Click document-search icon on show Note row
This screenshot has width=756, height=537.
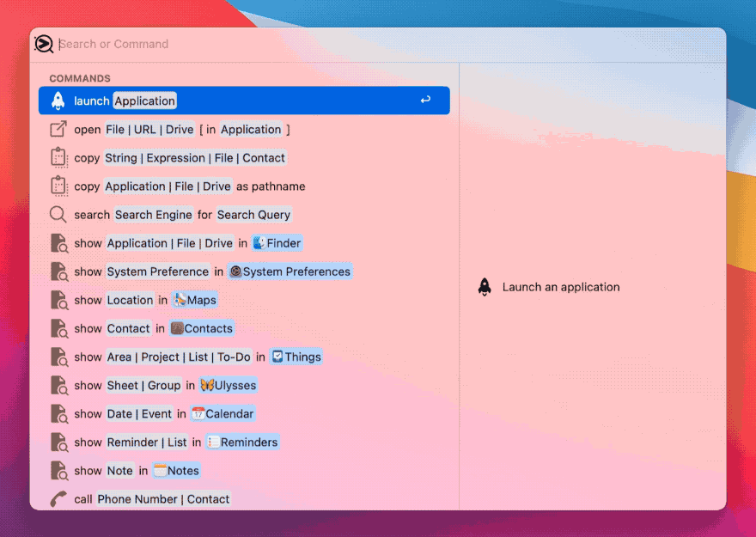click(x=59, y=471)
